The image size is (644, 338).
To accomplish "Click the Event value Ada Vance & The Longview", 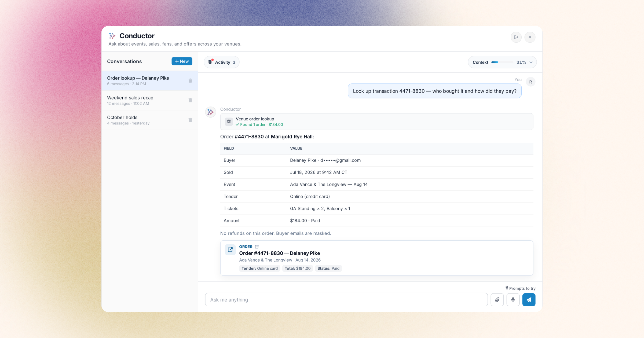I will pyautogui.click(x=329, y=184).
